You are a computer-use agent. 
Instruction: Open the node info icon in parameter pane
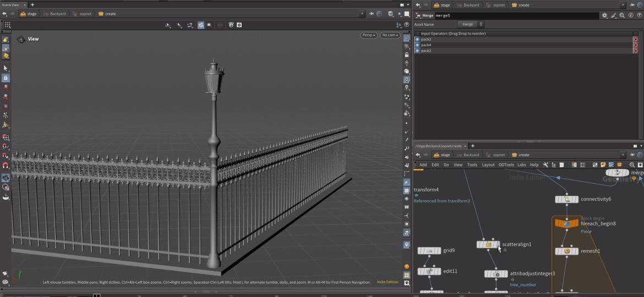(x=631, y=16)
